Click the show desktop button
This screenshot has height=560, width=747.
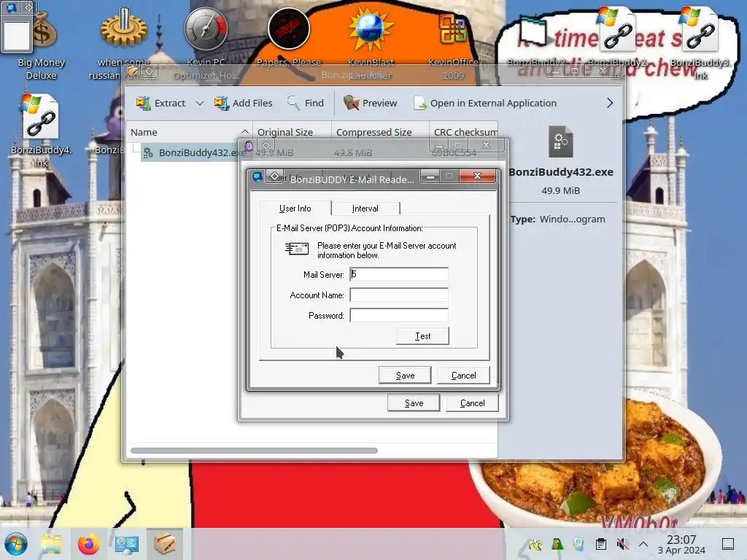click(x=728, y=544)
